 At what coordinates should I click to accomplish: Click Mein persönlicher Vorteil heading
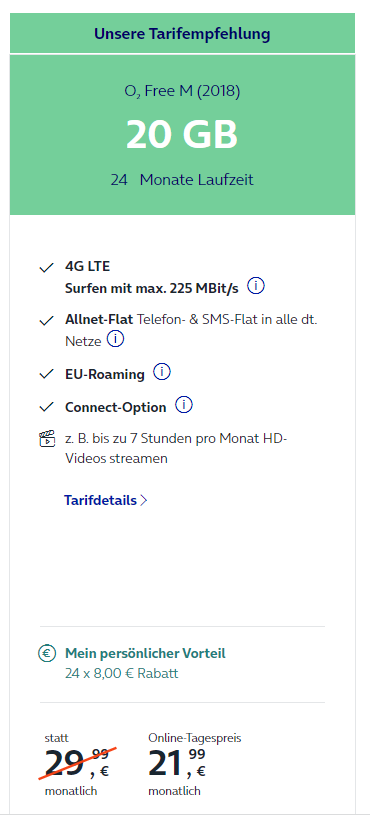(x=145, y=653)
